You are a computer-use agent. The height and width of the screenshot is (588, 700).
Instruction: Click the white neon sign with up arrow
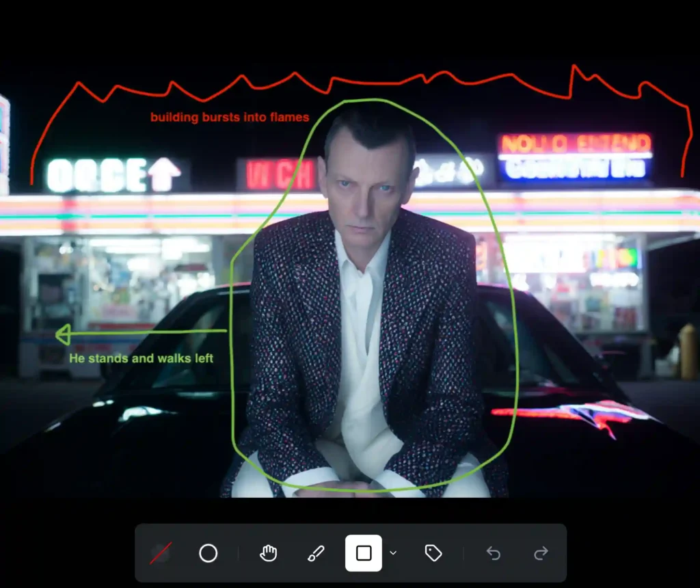point(113,176)
